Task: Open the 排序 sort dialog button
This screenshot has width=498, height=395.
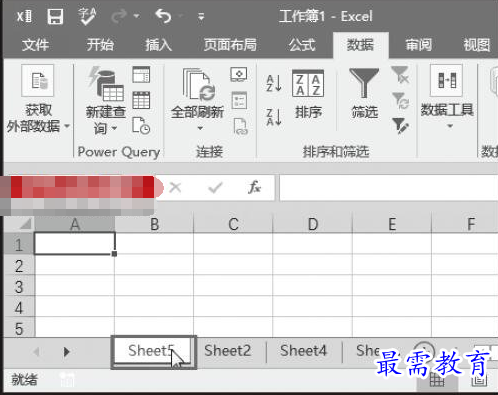Action: [x=308, y=94]
